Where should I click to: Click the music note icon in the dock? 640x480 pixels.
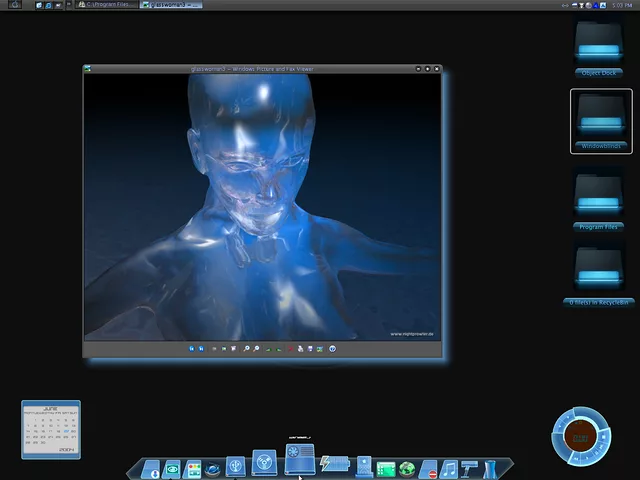(449, 468)
